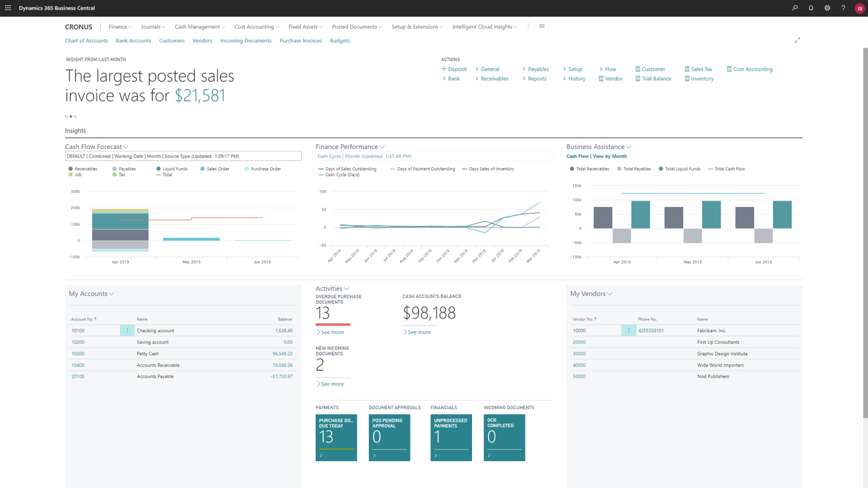Image resolution: width=868 pixels, height=488 pixels.
Task: Open the Intelligent Cloud Insights menu
Action: tap(485, 27)
